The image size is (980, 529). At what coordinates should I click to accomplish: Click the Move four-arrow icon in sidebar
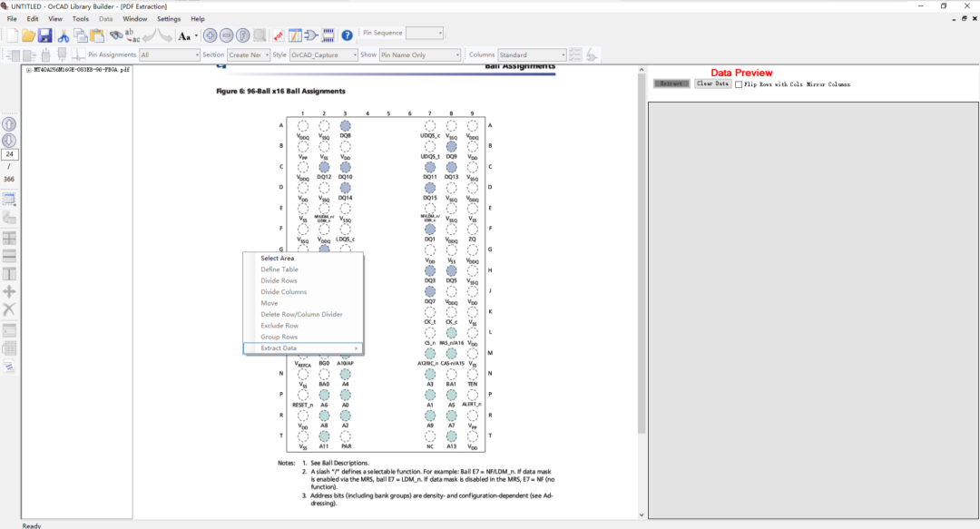click(9, 291)
